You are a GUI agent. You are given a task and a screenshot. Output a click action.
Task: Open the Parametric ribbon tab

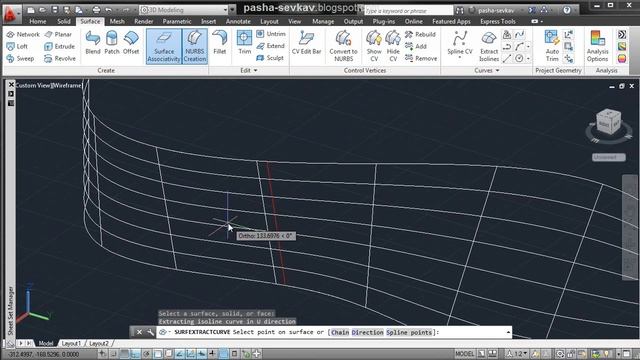pos(177,21)
